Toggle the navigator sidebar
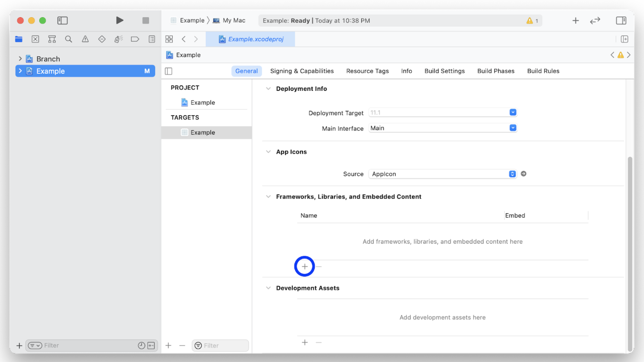The height and width of the screenshot is (362, 644). pos(62,20)
